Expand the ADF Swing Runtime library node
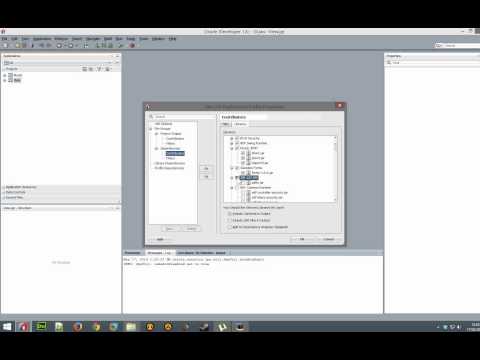The height and width of the screenshot is (360, 480). (x=232, y=143)
